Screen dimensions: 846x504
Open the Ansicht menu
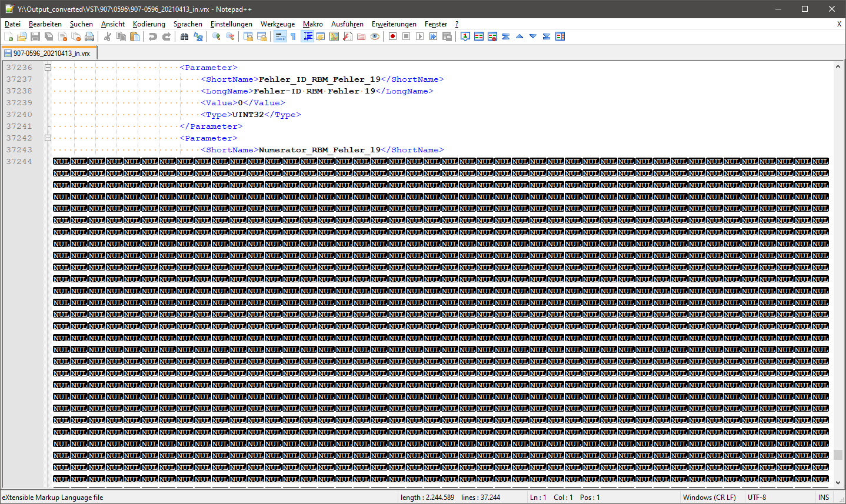click(x=113, y=24)
